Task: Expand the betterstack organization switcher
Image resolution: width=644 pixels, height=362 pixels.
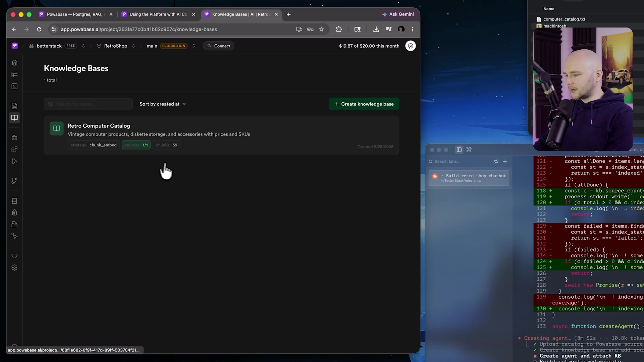Action: (x=83, y=46)
